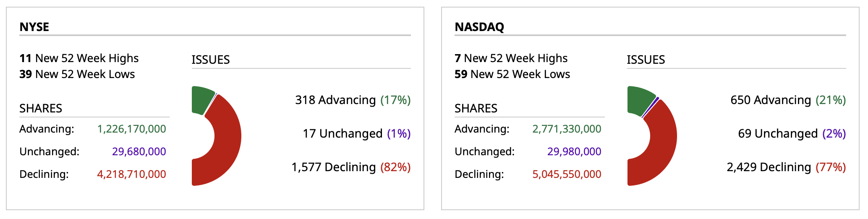Select NASDAQ 7 New 52 Week Highs

point(511,58)
